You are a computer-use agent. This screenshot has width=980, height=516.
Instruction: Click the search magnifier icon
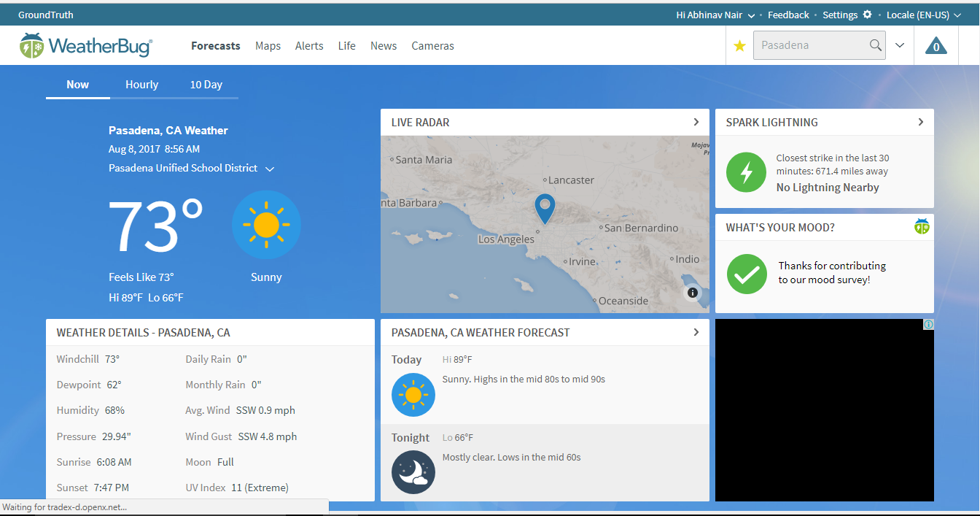point(876,45)
